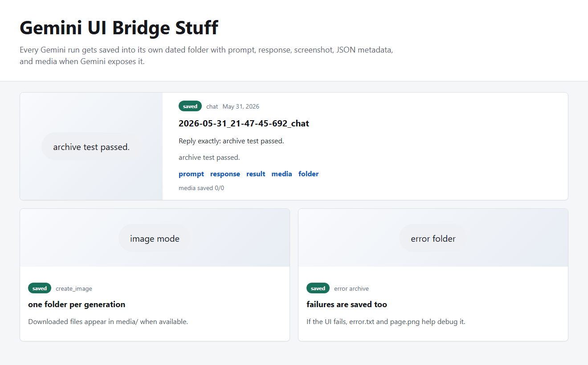Open the result link
Viewport: 588px width, 365px height.
pyautogui.click(x=256, y=174)
